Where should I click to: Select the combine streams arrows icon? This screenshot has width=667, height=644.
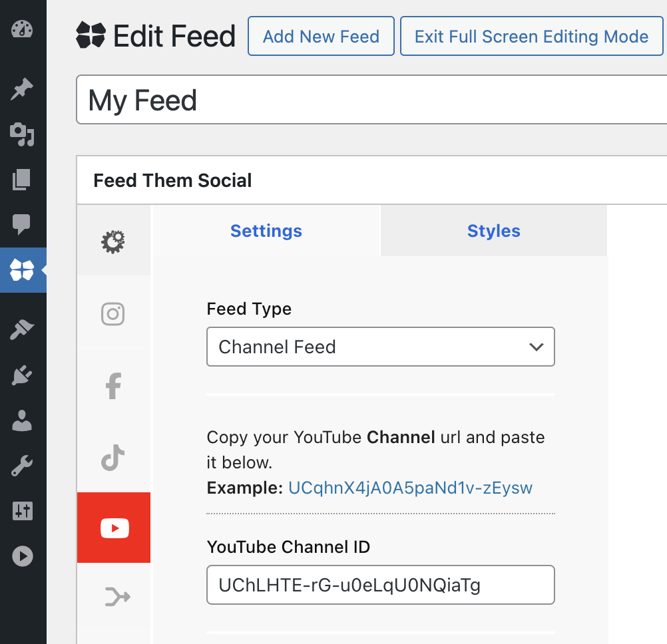117,596
